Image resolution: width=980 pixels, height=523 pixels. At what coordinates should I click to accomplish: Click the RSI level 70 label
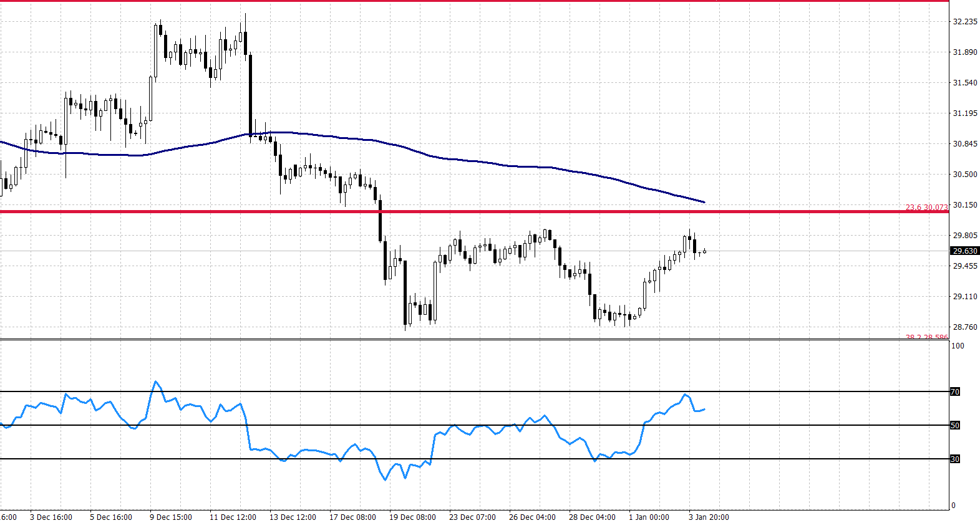(x=955, y=391)
